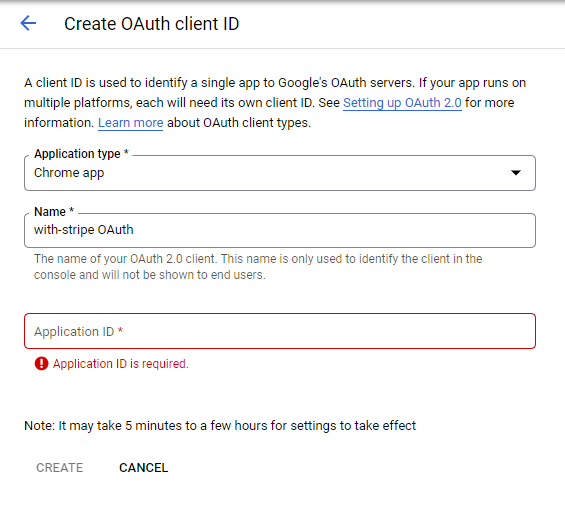Select 'Application ID is required.' error text

coord(121,364)
